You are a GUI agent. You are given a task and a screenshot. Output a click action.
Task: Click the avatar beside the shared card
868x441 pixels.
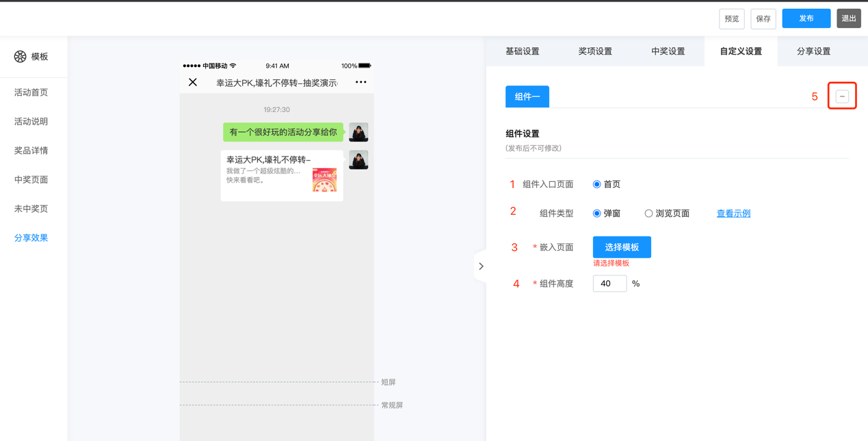tap(358, 160)
